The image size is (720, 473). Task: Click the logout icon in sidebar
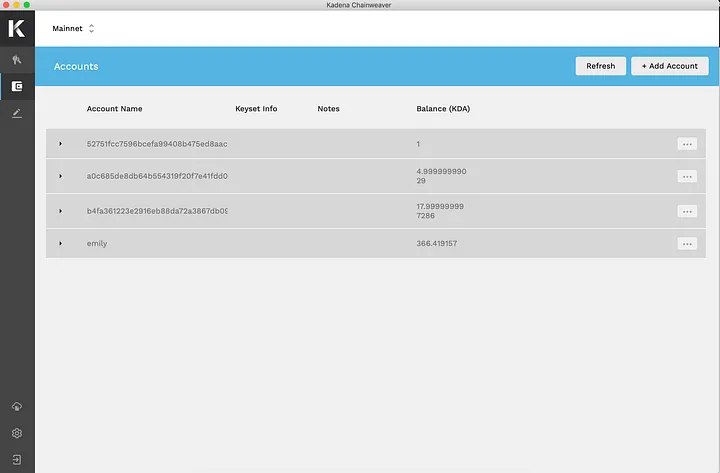pos(17,460)
